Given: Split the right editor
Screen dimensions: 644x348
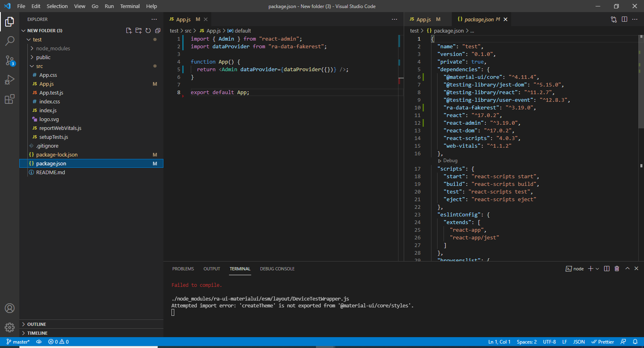Looking at the screenshot, I should [624, 19].
